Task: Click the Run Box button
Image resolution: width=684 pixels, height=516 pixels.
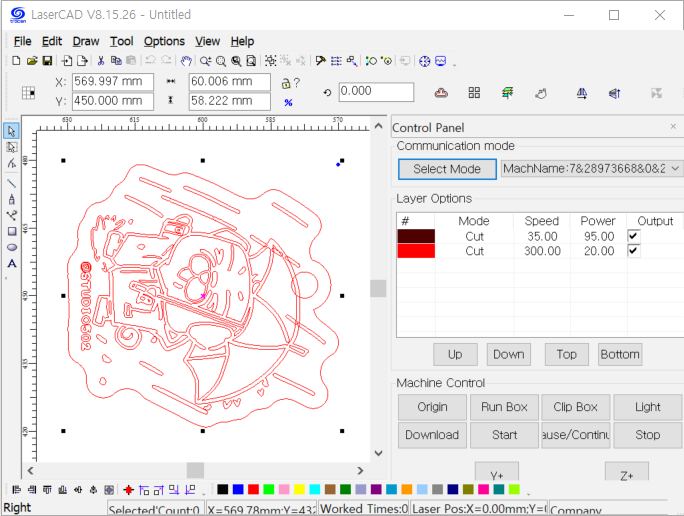Action: (504, 407)
